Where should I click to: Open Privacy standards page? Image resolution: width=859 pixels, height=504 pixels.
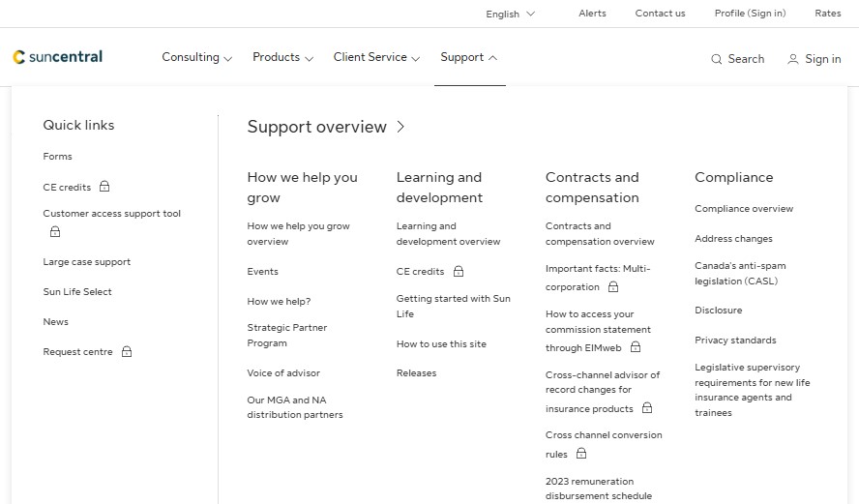(735, 341)
